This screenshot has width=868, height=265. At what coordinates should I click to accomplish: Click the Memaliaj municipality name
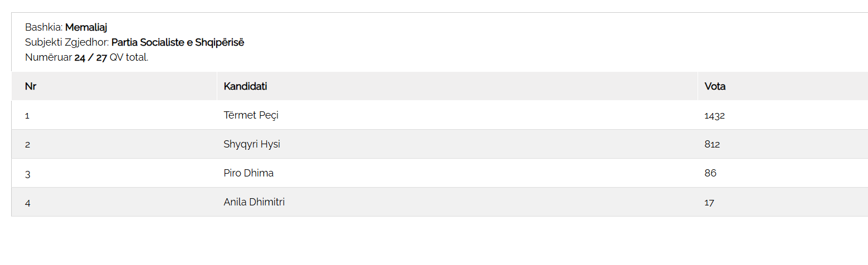click(x=86, y=27)
